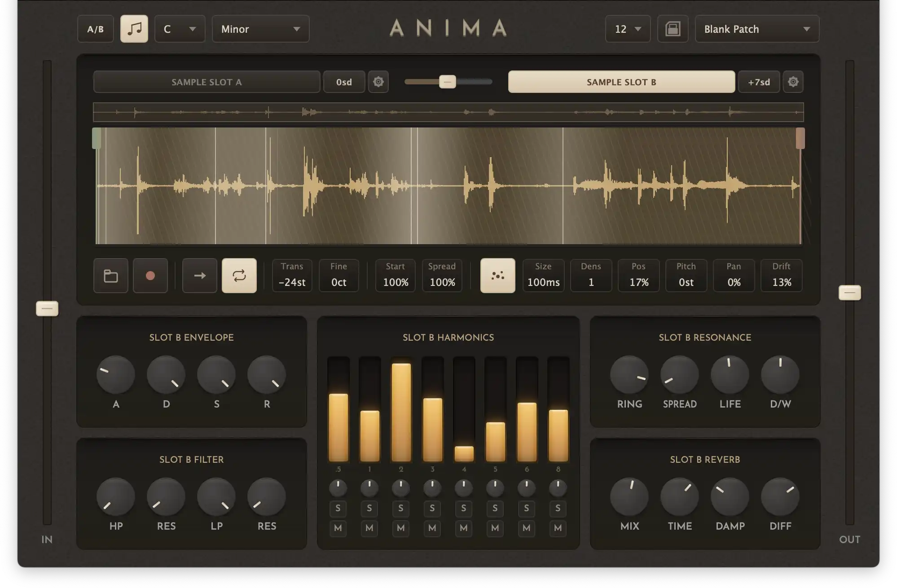Click the LIFE resonance knob
The height and width of the screenshot is (588, 897).
tap(730, 375)
